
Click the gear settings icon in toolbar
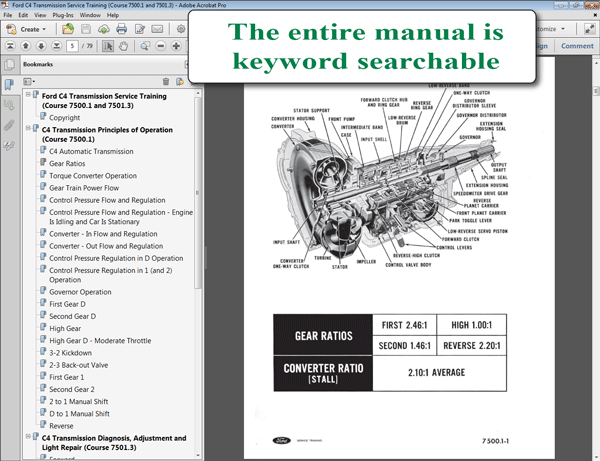(181, 29)
